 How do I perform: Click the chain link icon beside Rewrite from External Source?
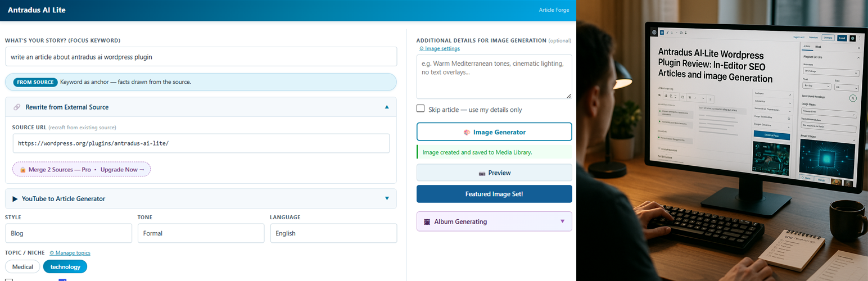pos(17,107)
